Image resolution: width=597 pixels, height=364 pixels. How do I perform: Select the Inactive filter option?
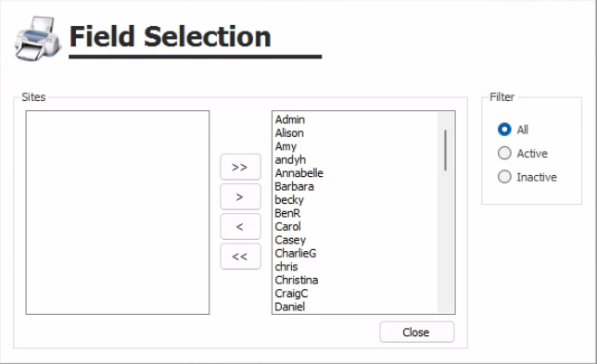point(527,177)
